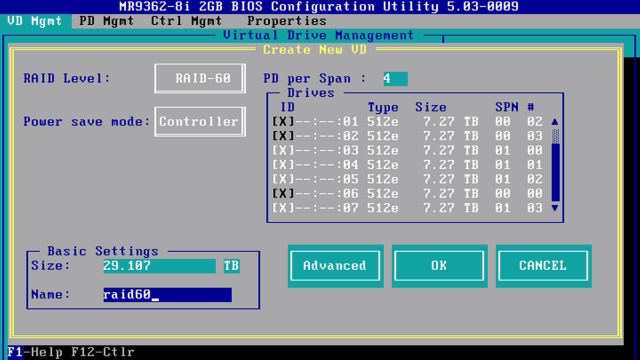Toggle checkbox for drive 03
640x360 pixels.
pos(283,150)
